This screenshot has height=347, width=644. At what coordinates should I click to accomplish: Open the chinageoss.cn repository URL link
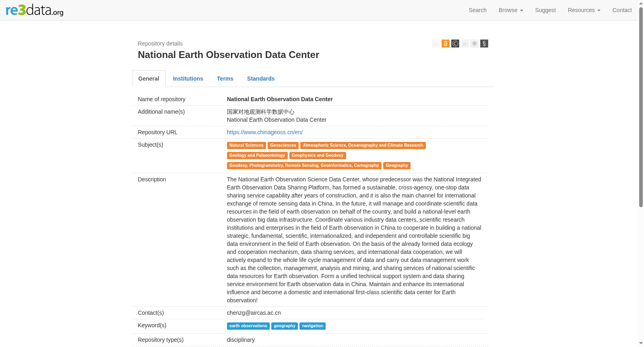click(x=265, y=132)
